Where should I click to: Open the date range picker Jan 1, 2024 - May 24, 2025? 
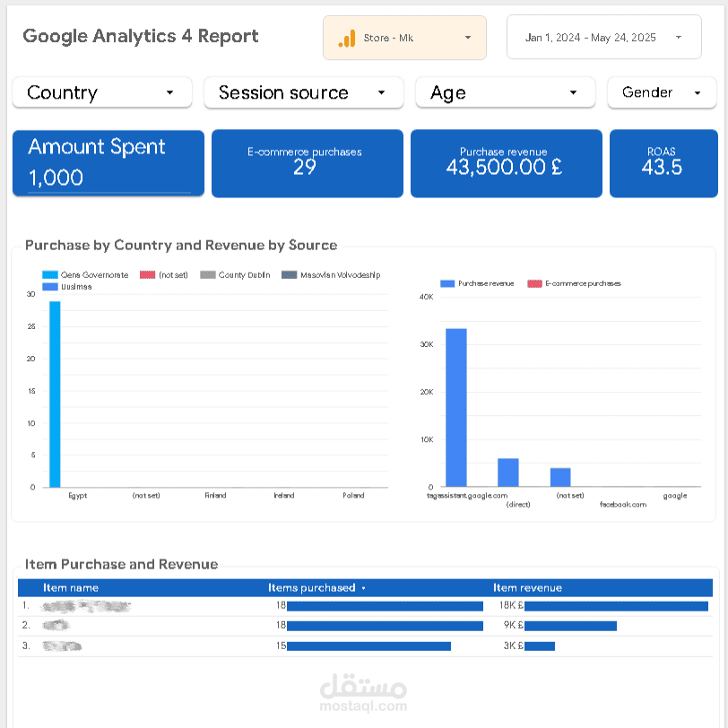point(603,37)
